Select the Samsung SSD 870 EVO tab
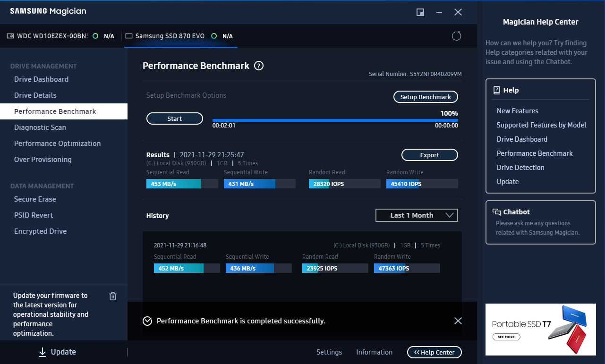Screen dimensions: 605x364 [170, 36]
